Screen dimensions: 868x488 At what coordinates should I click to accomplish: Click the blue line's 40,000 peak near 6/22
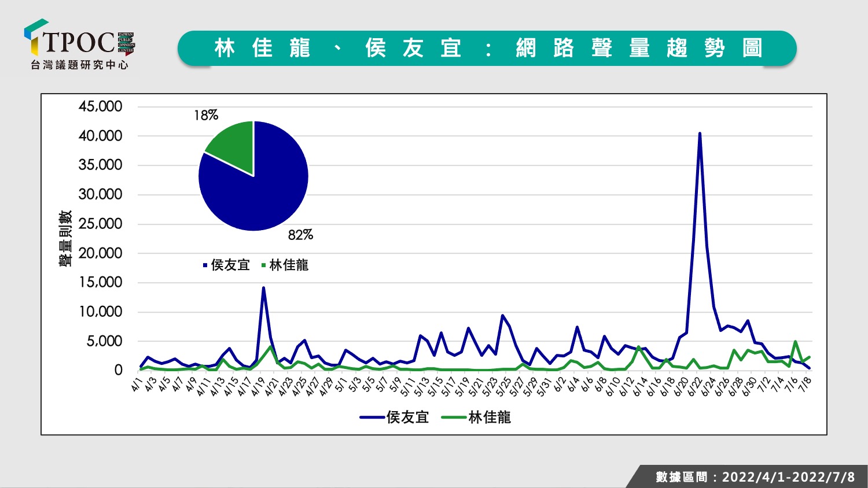(700, 134)
